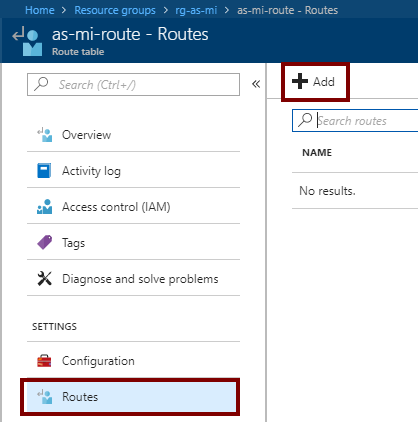418x422 pixels.
Task: Click the Overview icon in sidebar
Action: coord(45,135)
